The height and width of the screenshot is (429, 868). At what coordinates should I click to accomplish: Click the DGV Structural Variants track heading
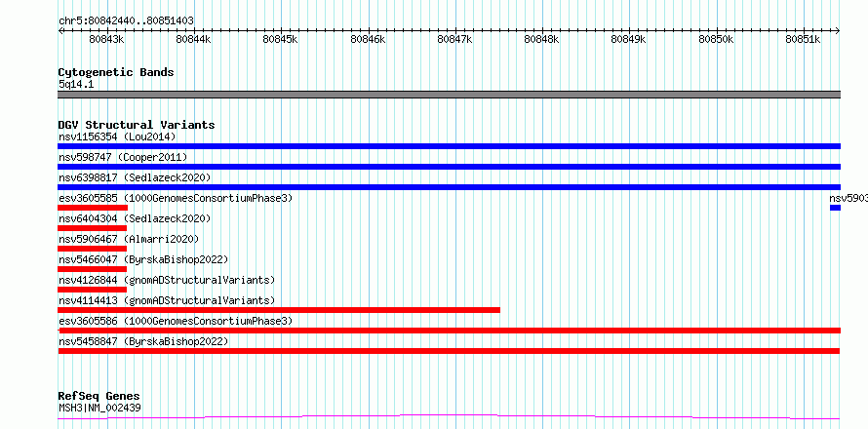click(137, 125)
